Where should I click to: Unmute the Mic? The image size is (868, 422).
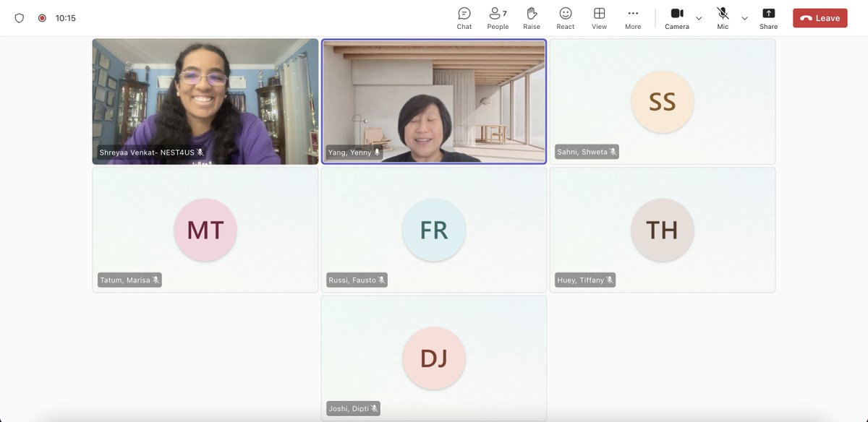pos(723,18)
